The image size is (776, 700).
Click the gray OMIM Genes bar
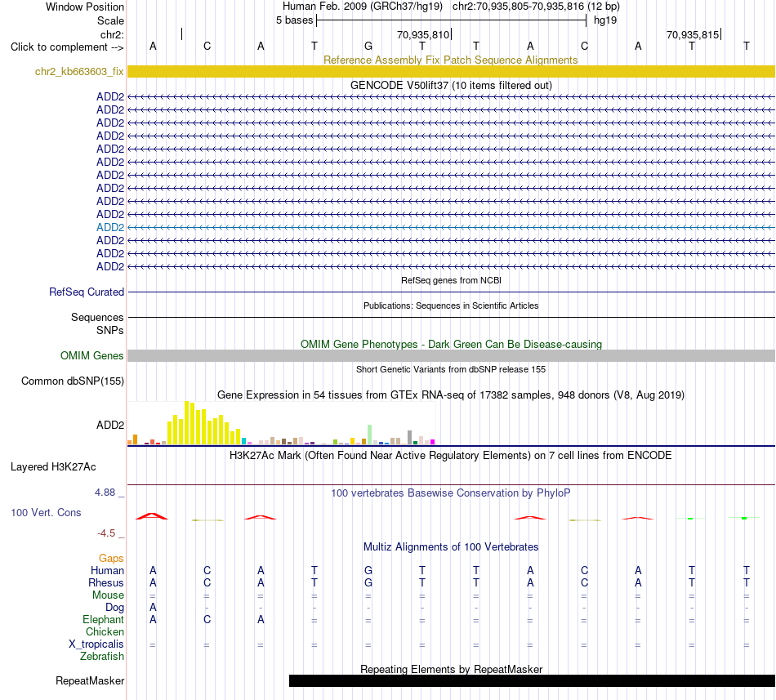(x=451, y=355)
